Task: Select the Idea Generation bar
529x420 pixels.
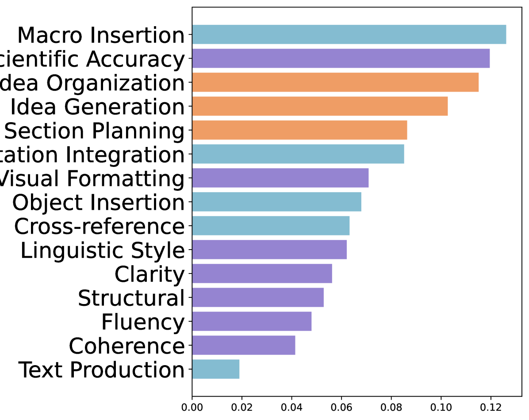Action: (320, 106)
